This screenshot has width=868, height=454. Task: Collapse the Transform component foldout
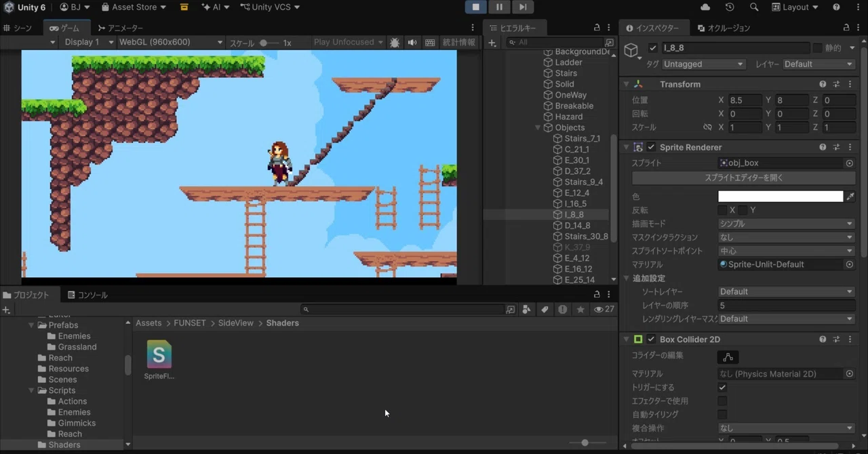(626, 84)
